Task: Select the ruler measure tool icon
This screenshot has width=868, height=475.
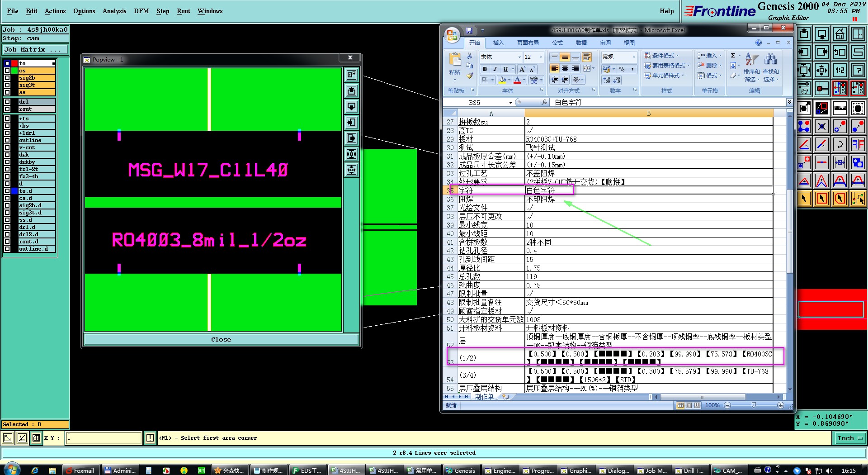Action: [x=840, y=108]
